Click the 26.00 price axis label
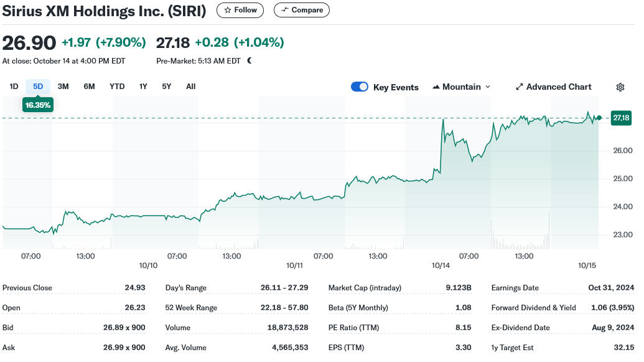The image size is (644, 362). tap(623, 151)
